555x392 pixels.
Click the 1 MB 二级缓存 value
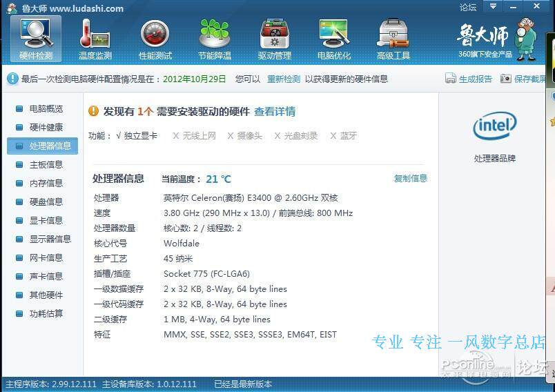pyautogui.click(x=217, y=320)
